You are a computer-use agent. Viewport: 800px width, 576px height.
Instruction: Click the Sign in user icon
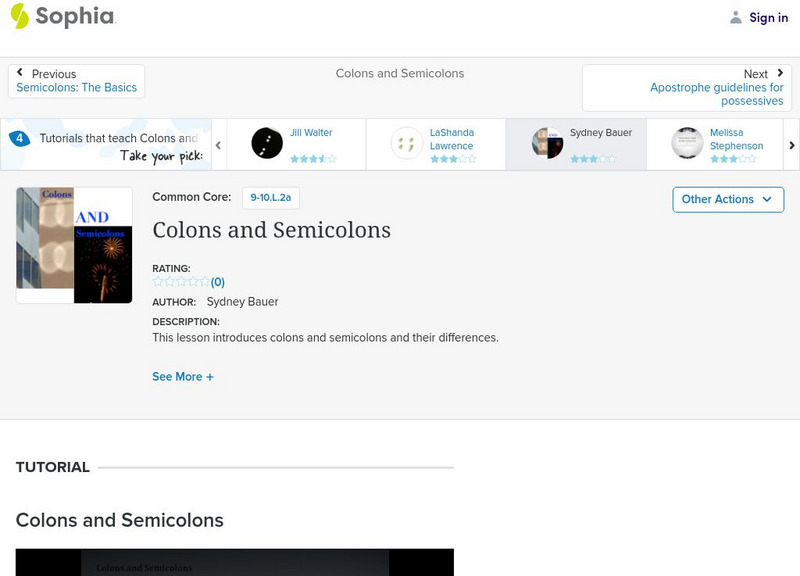pos(736,17)
